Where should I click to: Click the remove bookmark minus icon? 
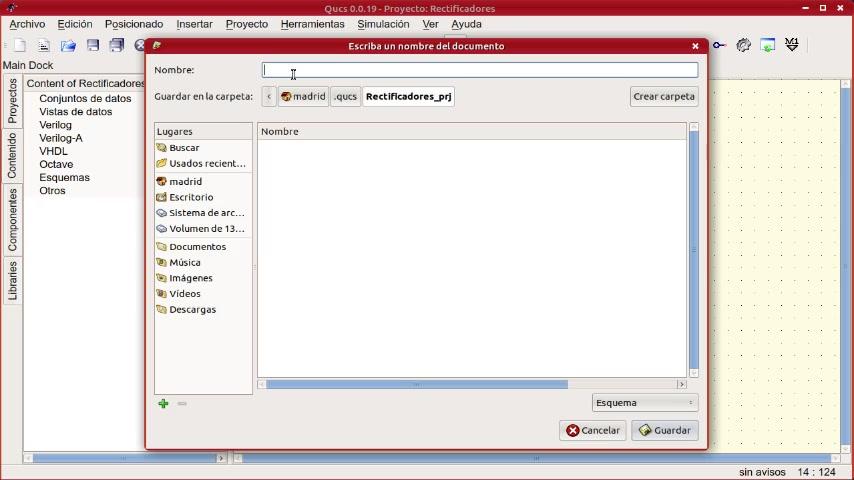182,404
